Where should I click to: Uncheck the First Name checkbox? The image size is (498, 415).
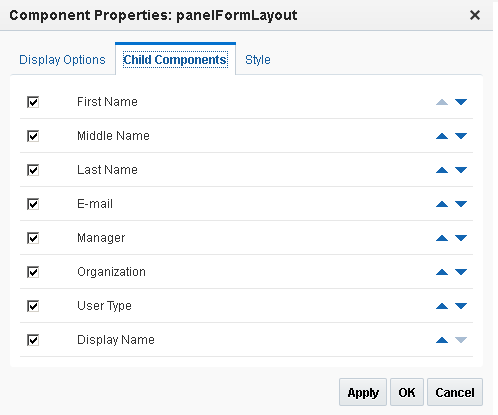[33, 102]
